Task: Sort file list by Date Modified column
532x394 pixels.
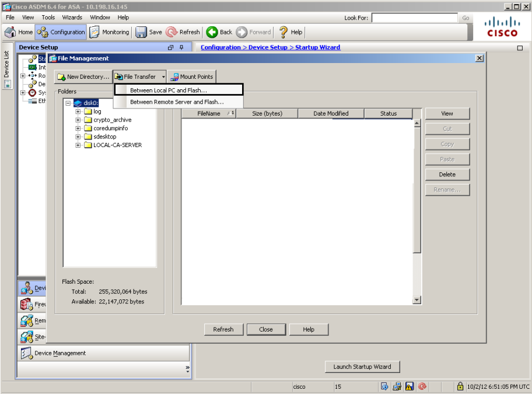Action: [331, 113]
